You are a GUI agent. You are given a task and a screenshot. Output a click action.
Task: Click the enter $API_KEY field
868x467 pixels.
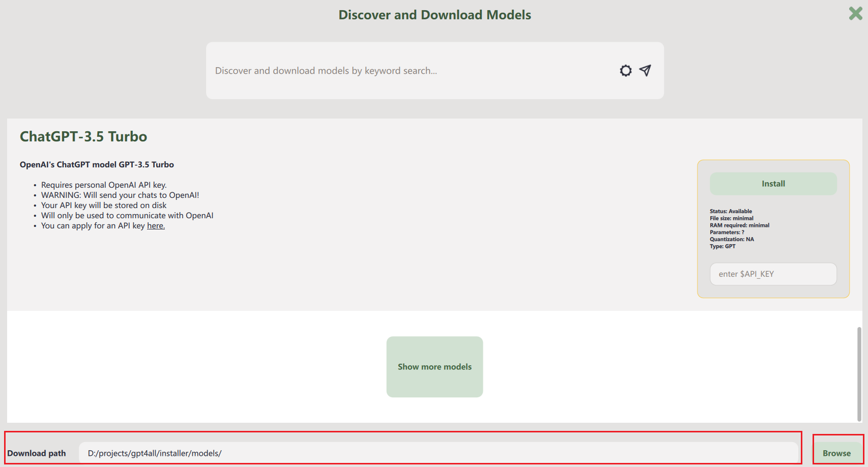773,274
